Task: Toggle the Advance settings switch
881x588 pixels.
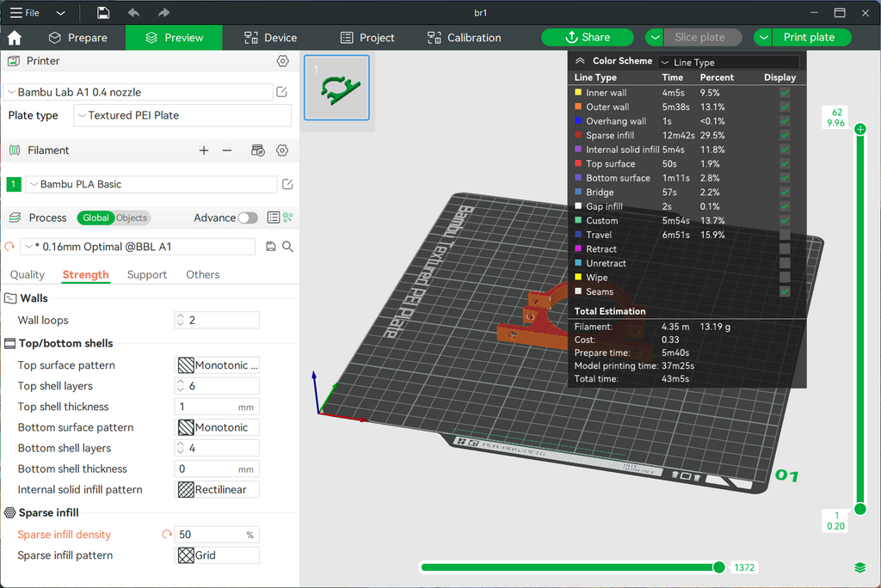Action: (x=247, y=217)
